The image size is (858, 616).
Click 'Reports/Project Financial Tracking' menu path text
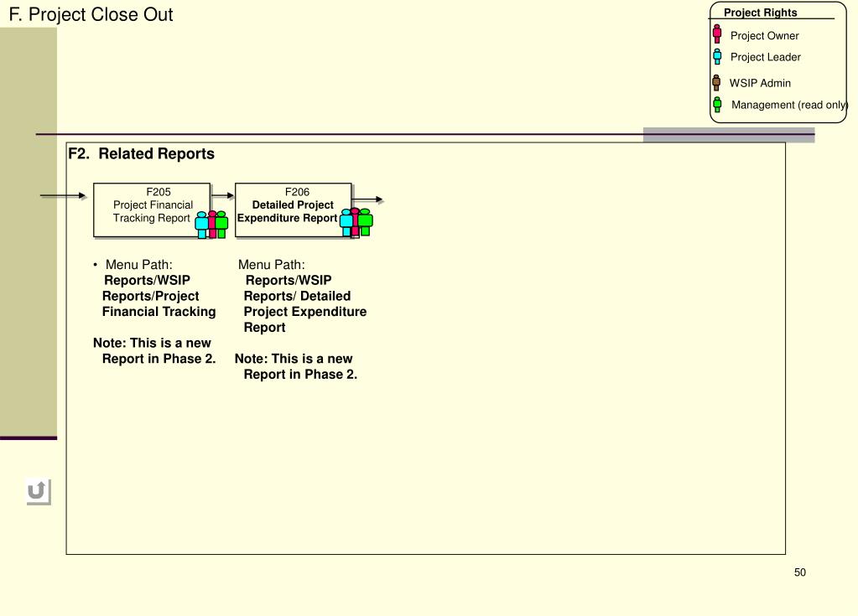pos(159,304)
